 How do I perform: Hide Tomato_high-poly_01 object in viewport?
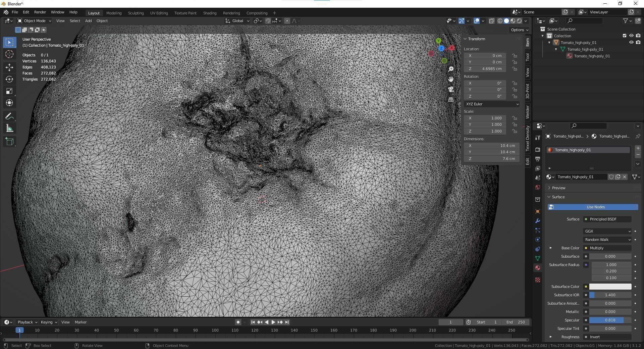(631, 43)
